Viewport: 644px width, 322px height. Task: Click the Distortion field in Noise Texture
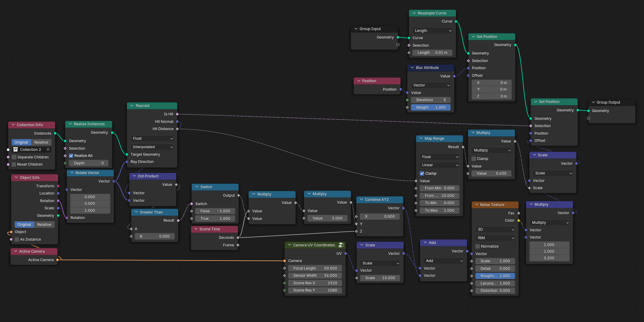(495, 291)
